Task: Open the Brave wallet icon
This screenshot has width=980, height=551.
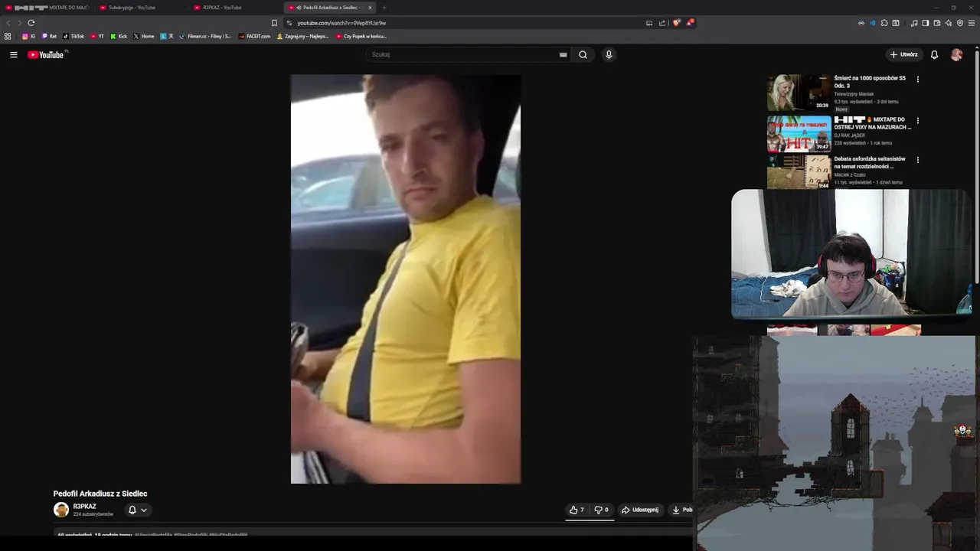Action: pyautogui.click(x=937, y=23)
